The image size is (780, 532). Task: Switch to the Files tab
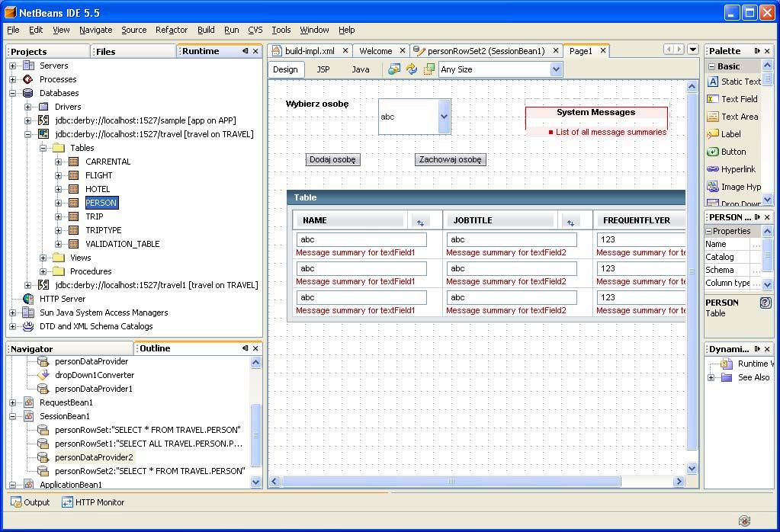pyautogui.click(x=134, y=51)
